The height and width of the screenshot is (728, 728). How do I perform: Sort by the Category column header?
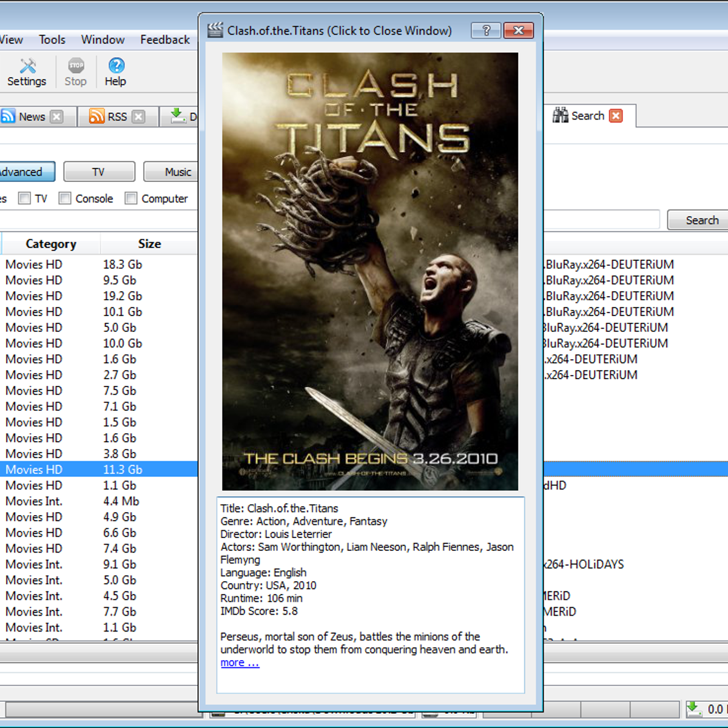pyautogui.click(x=51, y=244)
